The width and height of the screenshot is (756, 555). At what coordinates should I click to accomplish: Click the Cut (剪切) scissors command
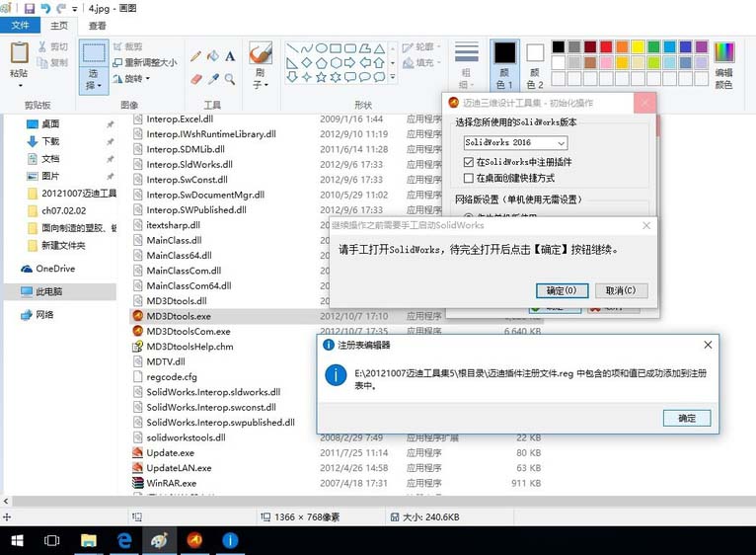click(53, 46)
